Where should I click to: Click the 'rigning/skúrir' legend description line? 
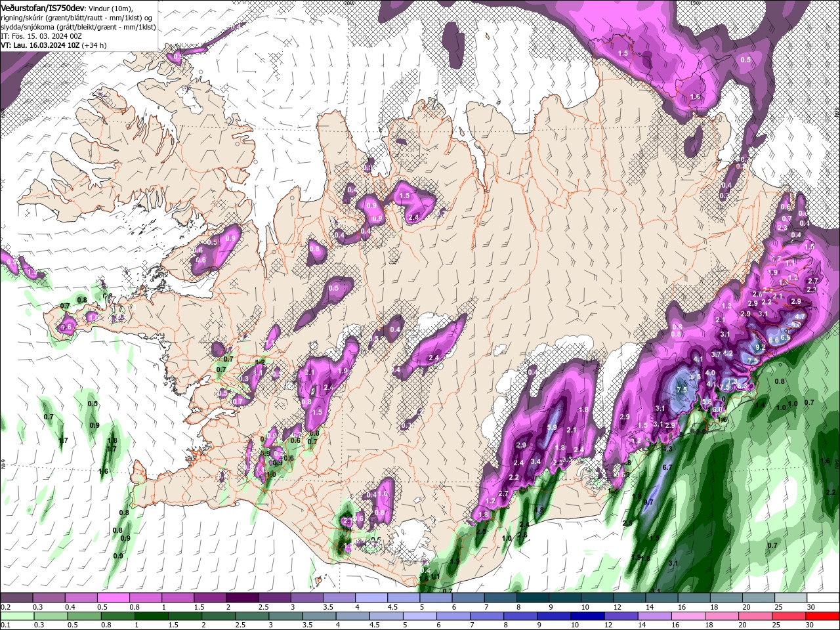[x=77, y=18]
